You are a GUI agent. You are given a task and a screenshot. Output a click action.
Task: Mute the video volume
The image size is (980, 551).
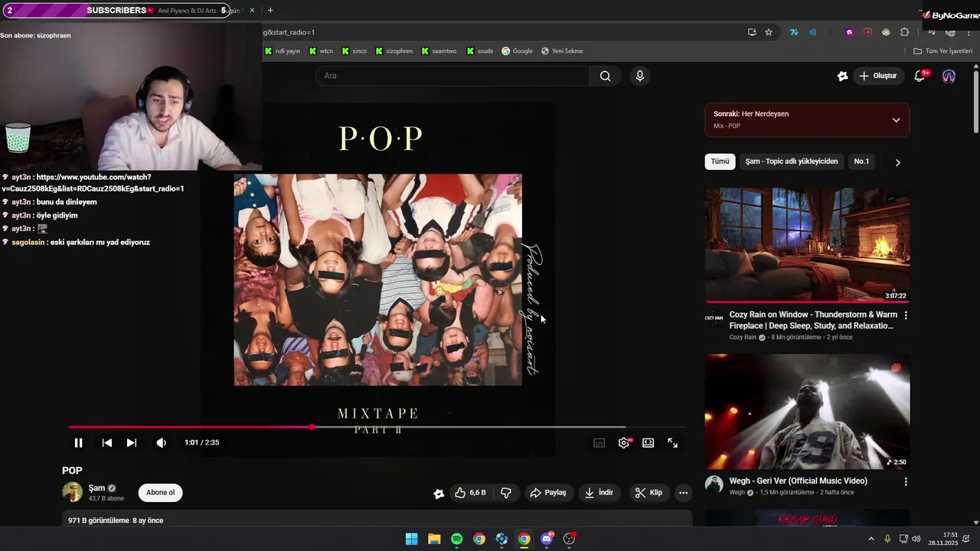(161, 442)
